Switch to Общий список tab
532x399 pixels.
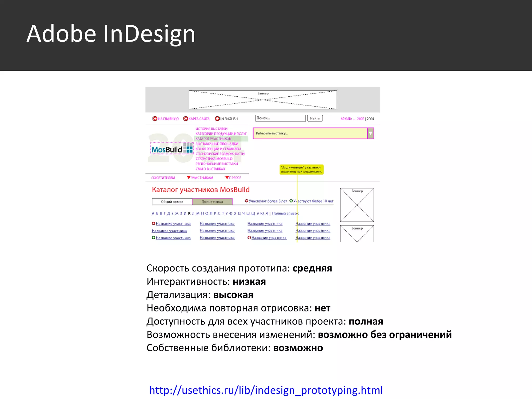pyautogui.click(x=172, y=202)
